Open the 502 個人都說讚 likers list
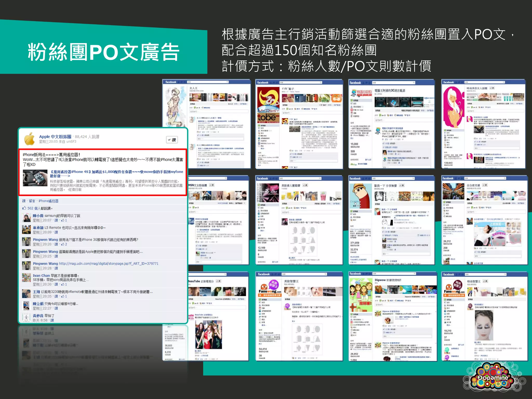Image resolution: width=532 pixels, height=399 pixels. [40, 208]
